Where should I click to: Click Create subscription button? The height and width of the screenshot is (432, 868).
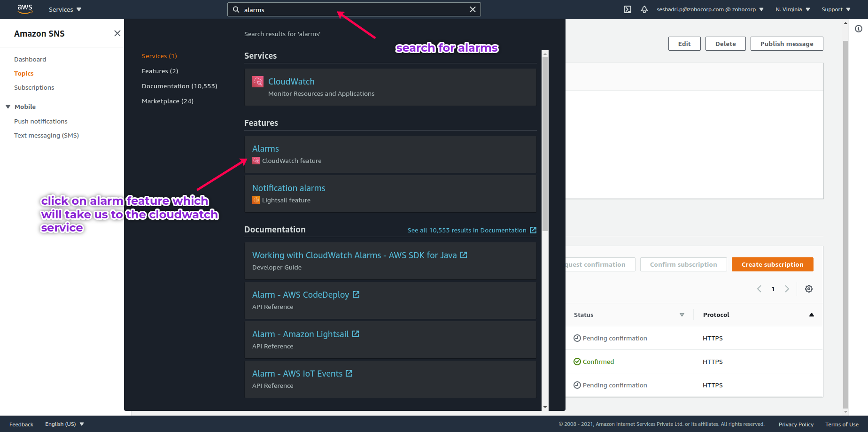coord(773,264)
